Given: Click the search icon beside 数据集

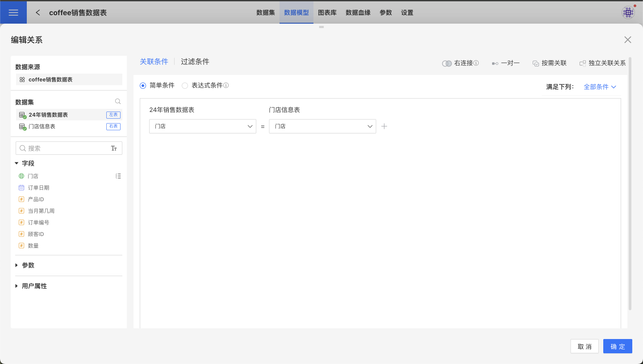Looking at the screenshot, I should pos(118,101).
